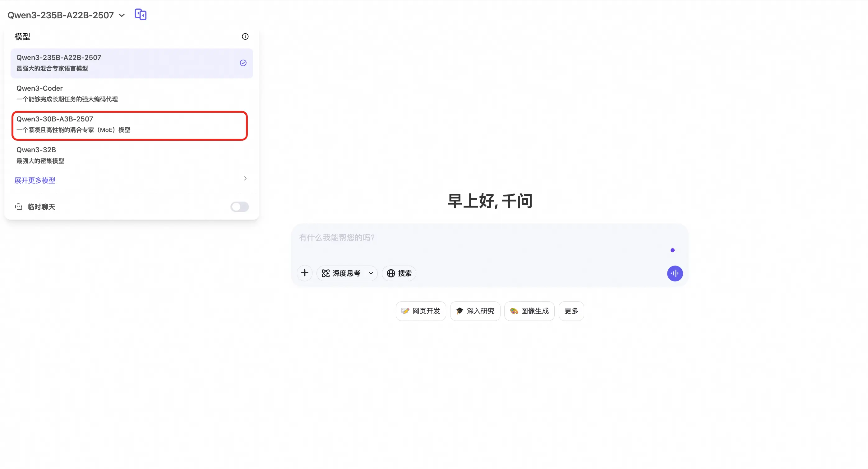Image resolution: width=868 pixels, height=469 pixels.
Task: Toggle the 临时聊天 temporary chat switch
Action: coord(240,207)
